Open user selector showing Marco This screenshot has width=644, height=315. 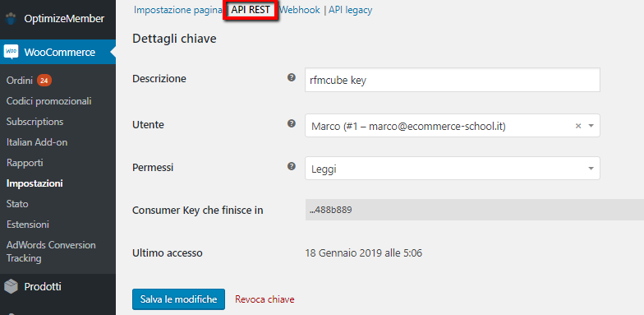coord(452,125)
